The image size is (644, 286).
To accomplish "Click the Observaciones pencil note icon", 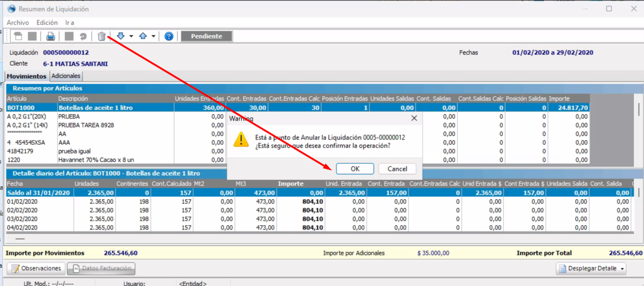I will (x=16, y=269).
